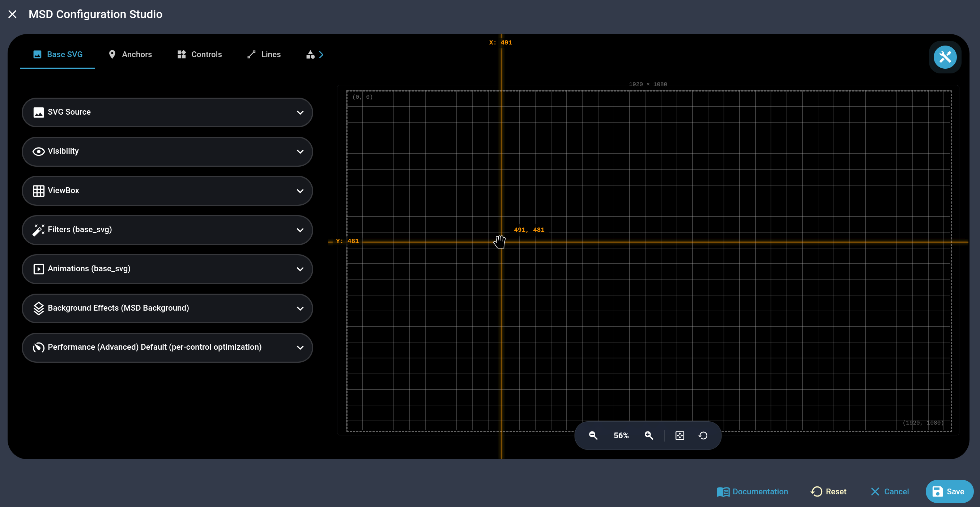Click the 56% zoom level label
The image size is (980, 507).
click(621, 435)
